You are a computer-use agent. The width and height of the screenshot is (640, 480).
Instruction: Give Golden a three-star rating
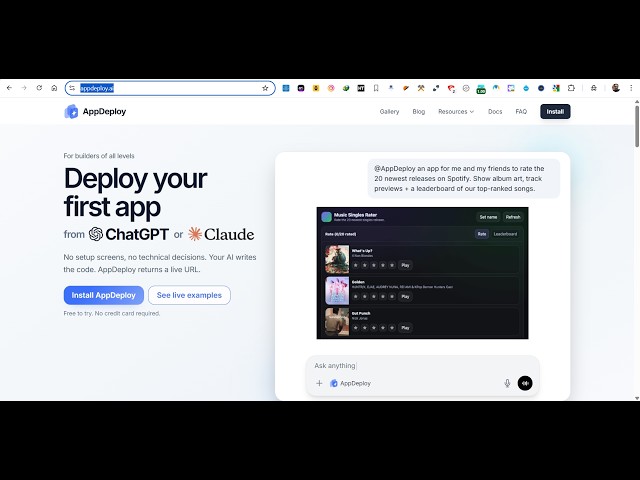point(374,296)
